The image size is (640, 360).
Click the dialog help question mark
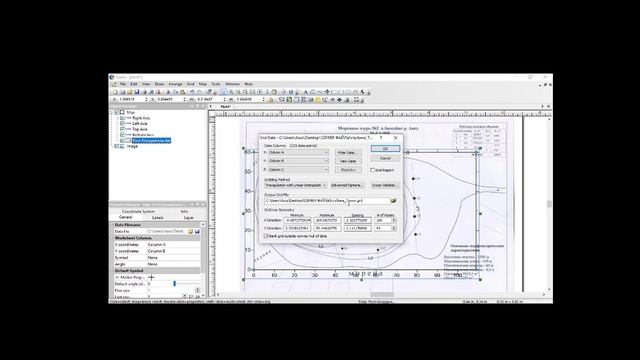(x=381, y=138)
